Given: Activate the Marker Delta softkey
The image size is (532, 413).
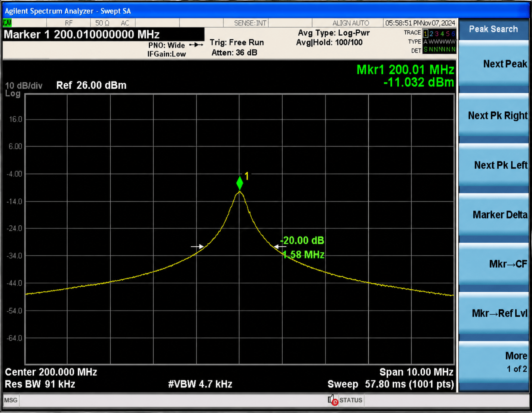Looking at the screenshot, I should 493,215.
